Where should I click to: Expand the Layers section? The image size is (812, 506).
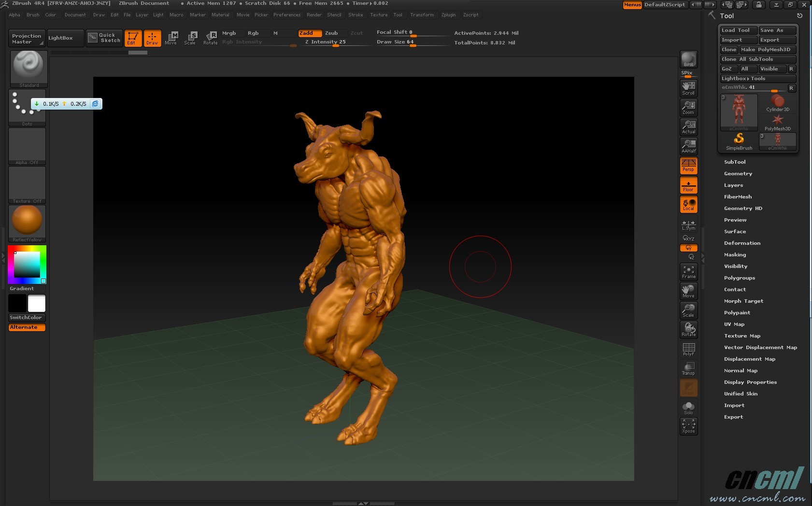pyautogui.click(x=733, y=185)
